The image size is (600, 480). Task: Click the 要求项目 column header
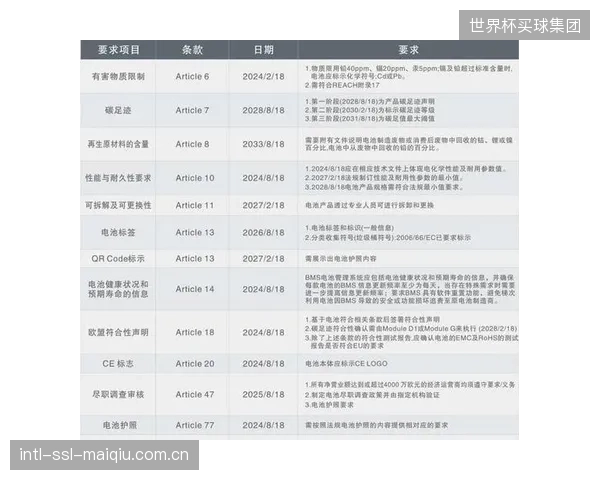coord(119,50)
